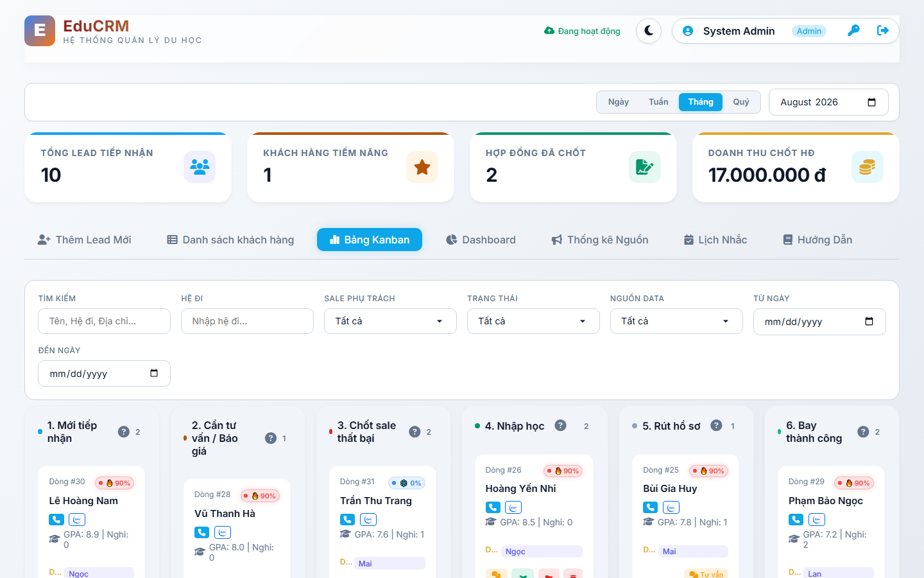Click the 0% cold badge on Trần Thu Trang card
Viewport: 924px width, 578px height.
[x=407, y=483]
